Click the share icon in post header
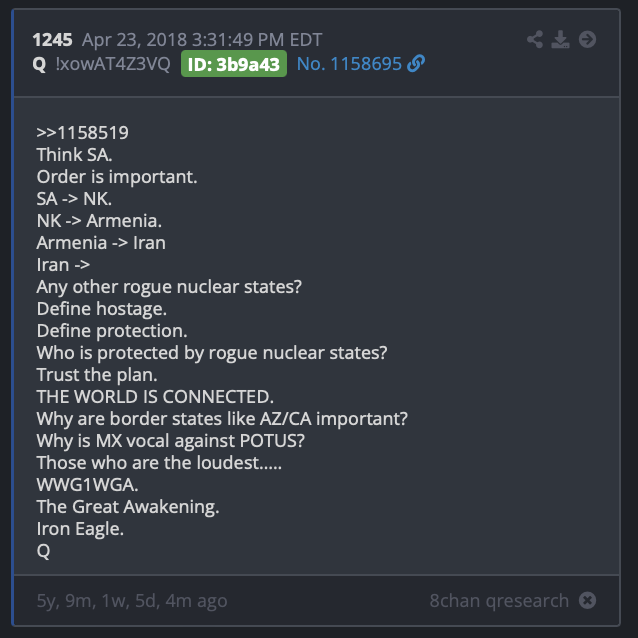Image resolution: width=638 pixels, height=638 pixels. pyautogui.click(x=535, y=39)
